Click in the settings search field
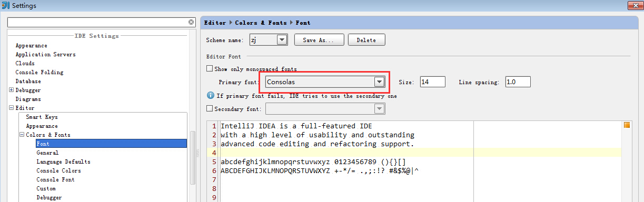Viewport: 644px width, 202px height. pos(98,23)
